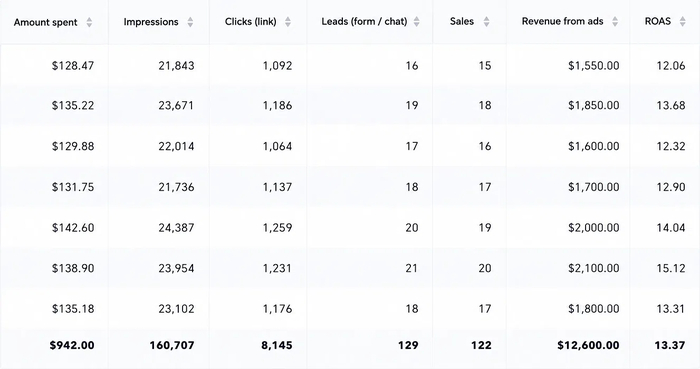This screenshot has height=369, width=700.
Task: Select the $142.60 amount cell
Action: [x=73, y=228]
